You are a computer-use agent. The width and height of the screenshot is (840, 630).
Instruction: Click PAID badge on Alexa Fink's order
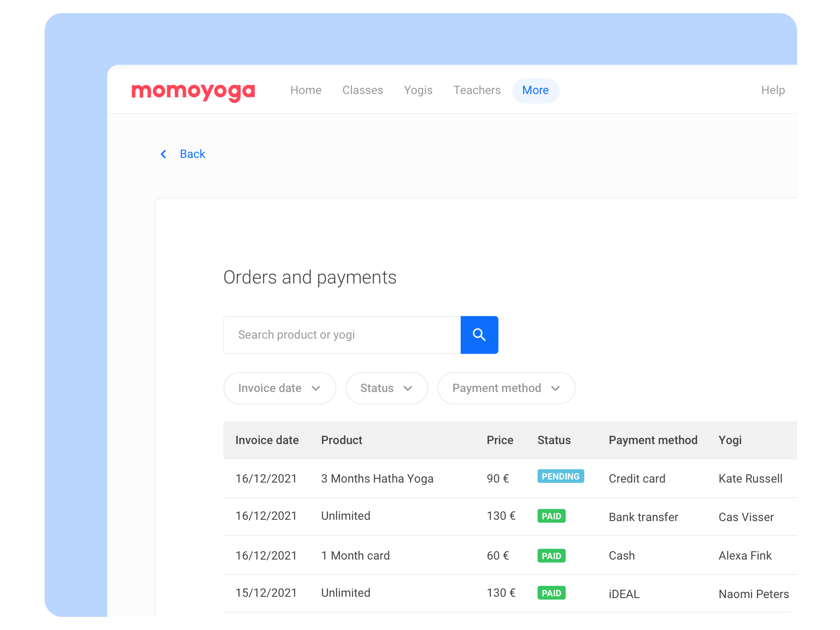[x=551, y=556]
